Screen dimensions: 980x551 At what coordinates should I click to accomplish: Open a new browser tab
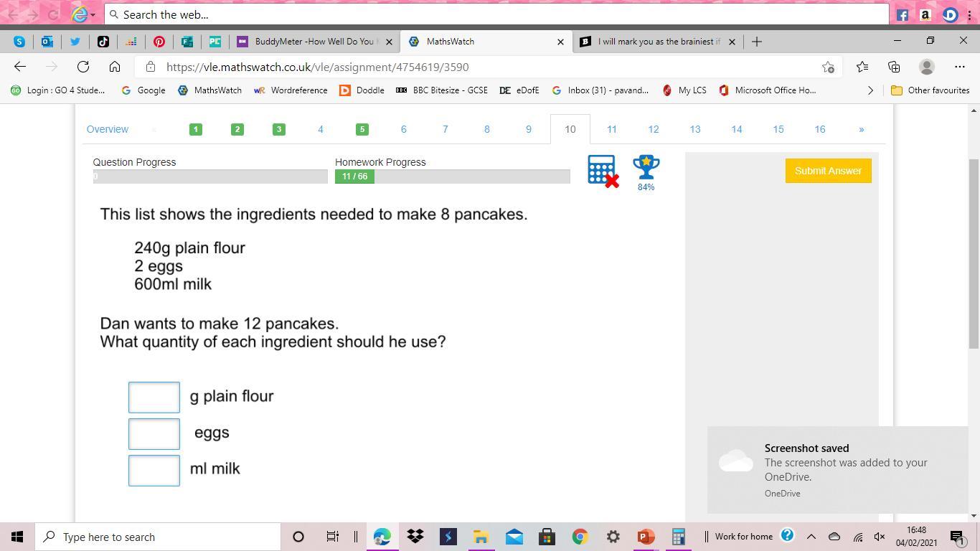pyautogui.click(x=756, y=42)
